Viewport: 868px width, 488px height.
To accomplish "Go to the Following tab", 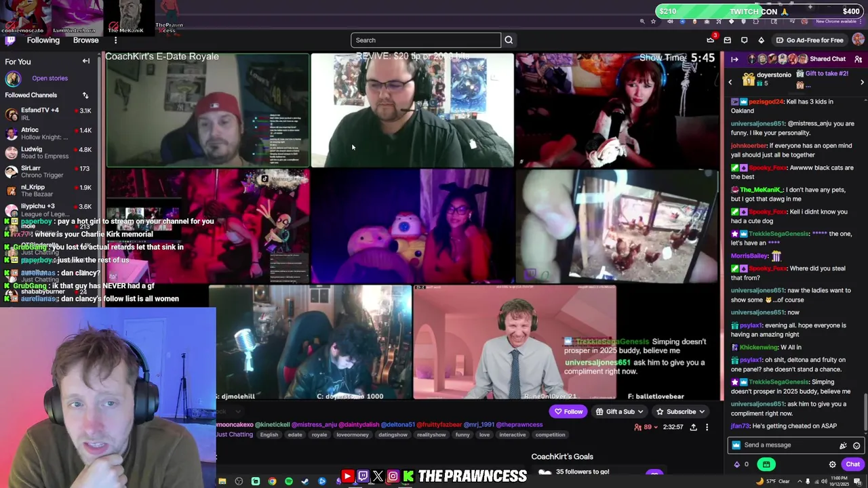I will pos(43,41).
